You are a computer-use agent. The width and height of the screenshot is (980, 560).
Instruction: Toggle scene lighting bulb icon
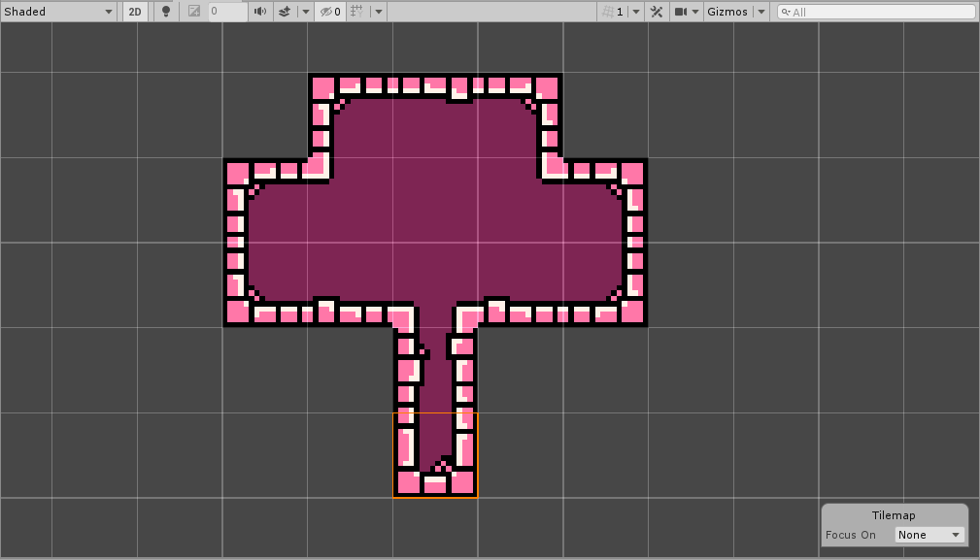pyautogui.click(x=166, y=12)
